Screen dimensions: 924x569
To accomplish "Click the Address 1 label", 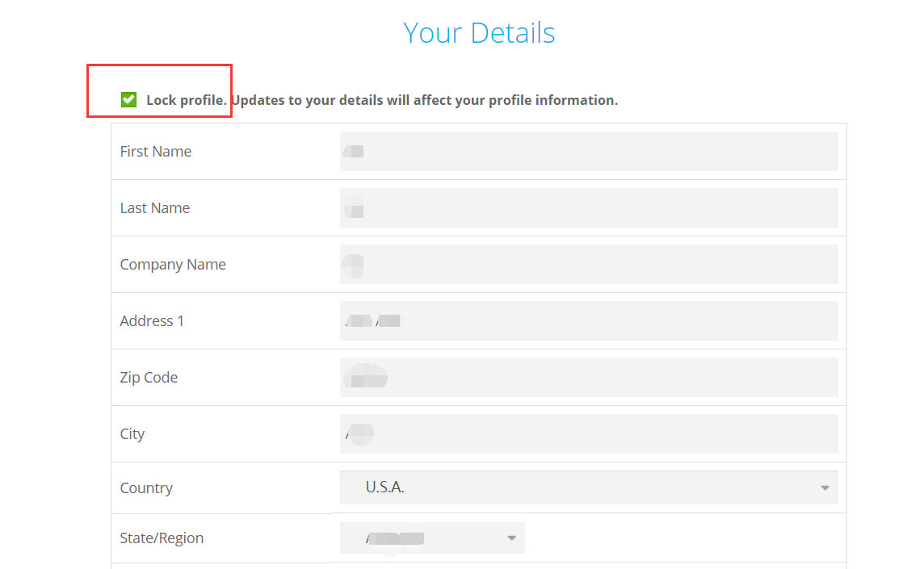I will (x=152, y=321).
